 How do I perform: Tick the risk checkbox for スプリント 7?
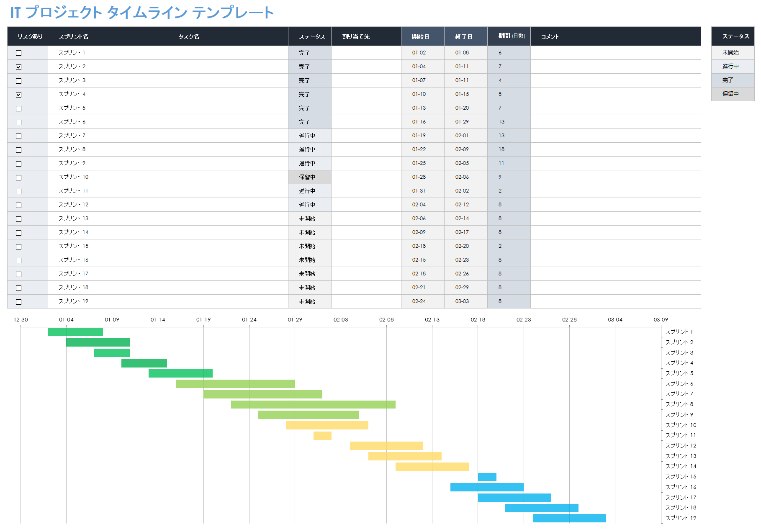18,136
